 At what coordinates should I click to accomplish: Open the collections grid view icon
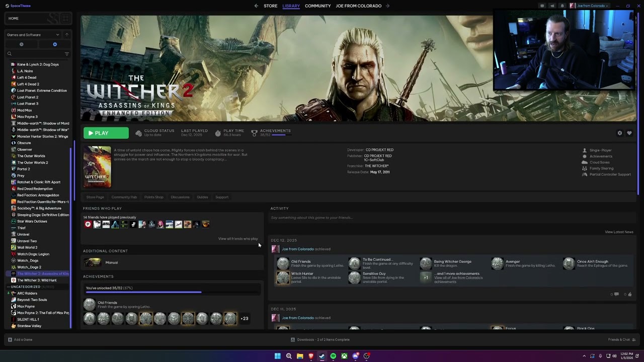[x=65, y=19]
